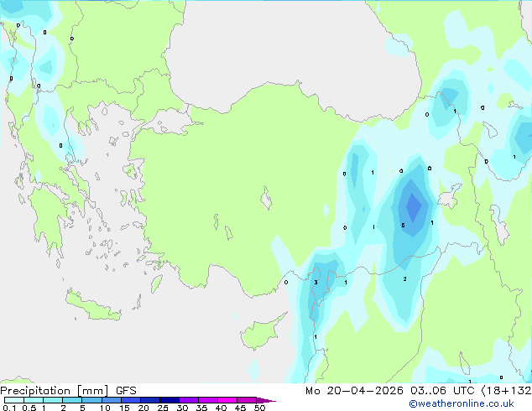The image size is (532, 411).
Task: Pick the 2–5 mm legend swatch
Action: coord(72,400)
